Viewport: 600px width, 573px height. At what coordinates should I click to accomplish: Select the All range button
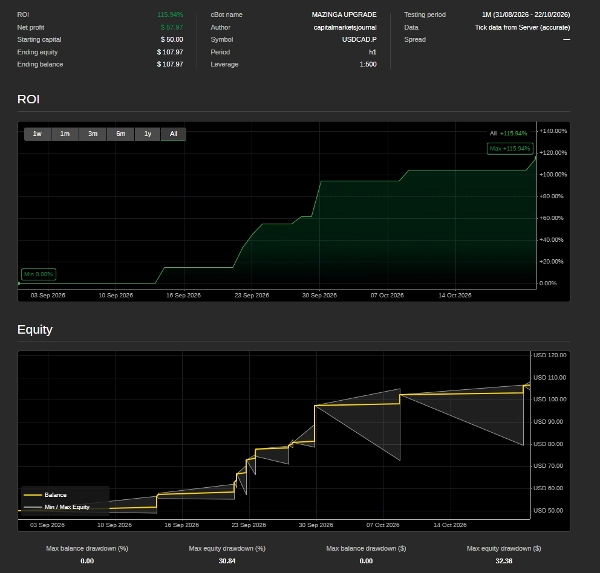point(173,134)
